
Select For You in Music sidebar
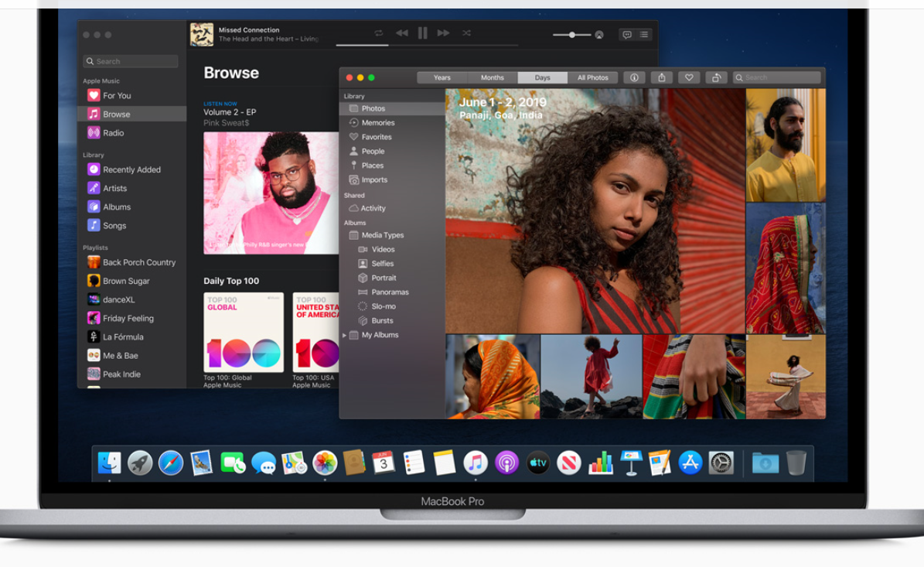pyautogui.click(x=132, y=95)
